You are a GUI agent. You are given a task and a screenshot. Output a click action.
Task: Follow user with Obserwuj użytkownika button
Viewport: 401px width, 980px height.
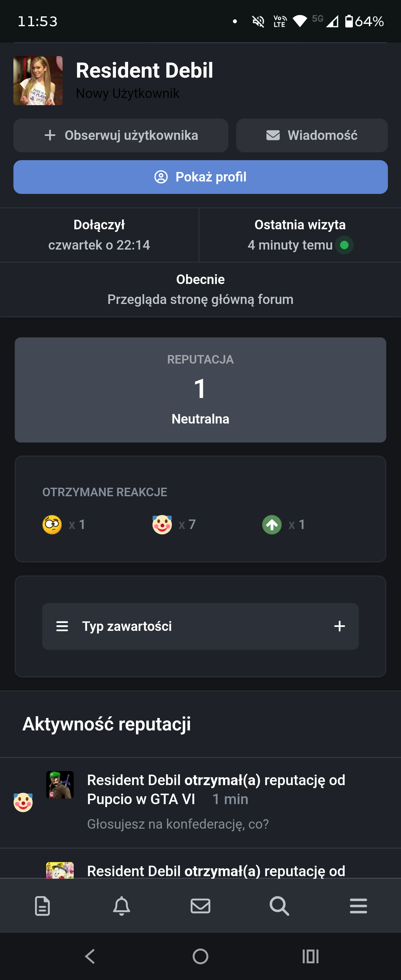pos(121,135)
